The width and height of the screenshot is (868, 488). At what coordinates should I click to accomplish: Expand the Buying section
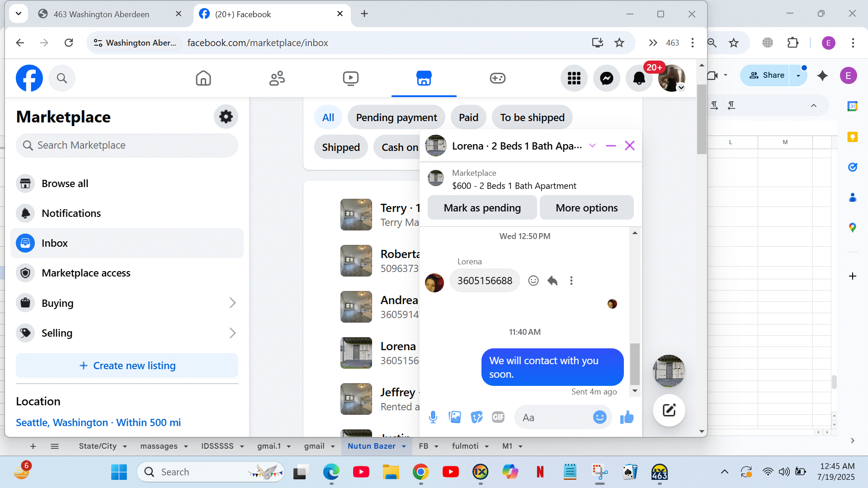click(232, 303)
